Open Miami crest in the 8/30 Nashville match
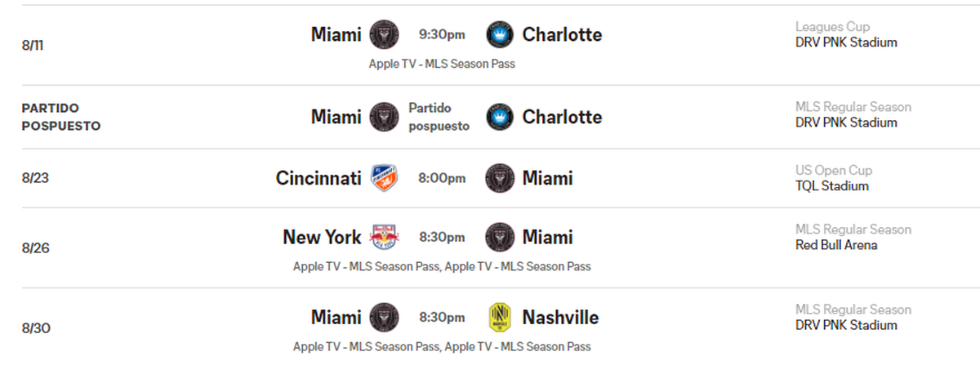The image size is (980, 392). (384, 317)
